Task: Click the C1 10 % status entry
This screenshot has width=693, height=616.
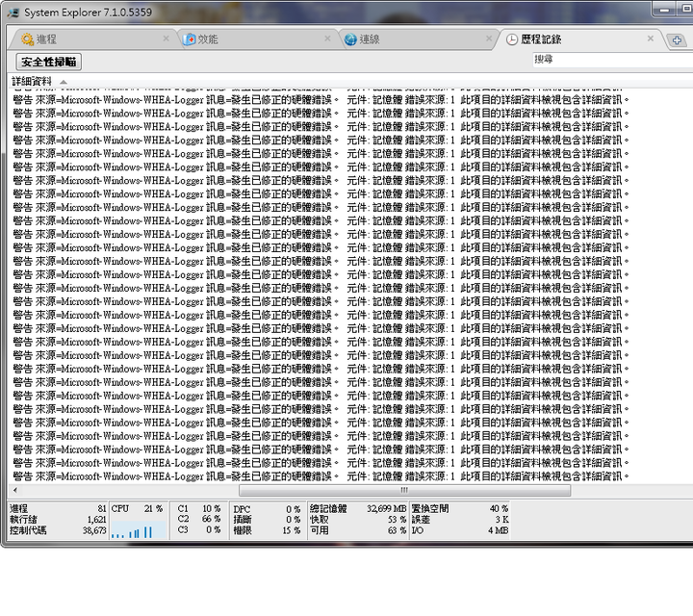Action: [199, 508]
